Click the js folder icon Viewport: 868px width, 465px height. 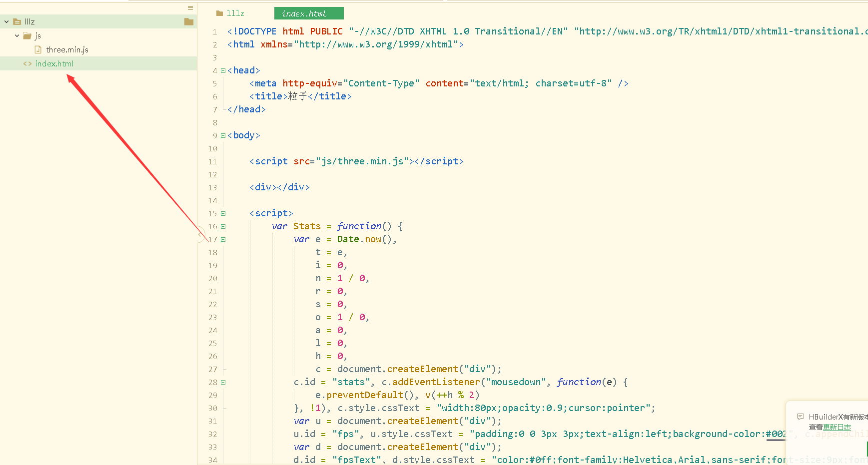click(x=27, y=35)
